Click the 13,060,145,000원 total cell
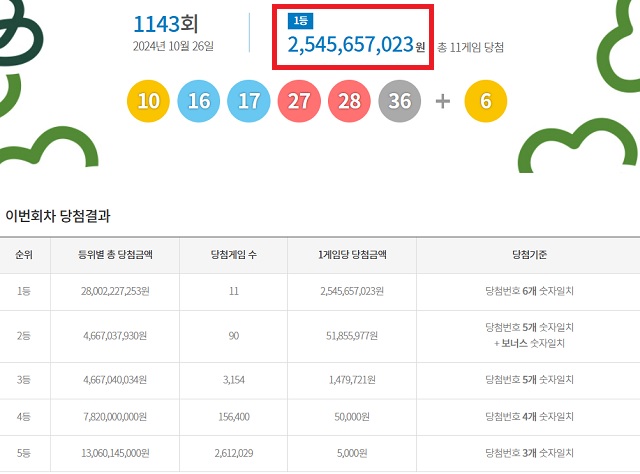This screenshot has width=640, height=474. click(x=115, y=453)
